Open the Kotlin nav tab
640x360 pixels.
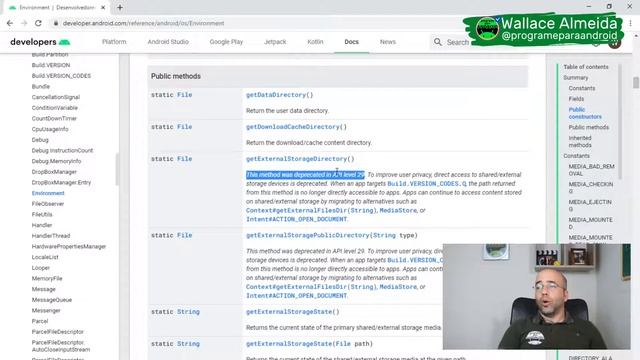(315, 42)
